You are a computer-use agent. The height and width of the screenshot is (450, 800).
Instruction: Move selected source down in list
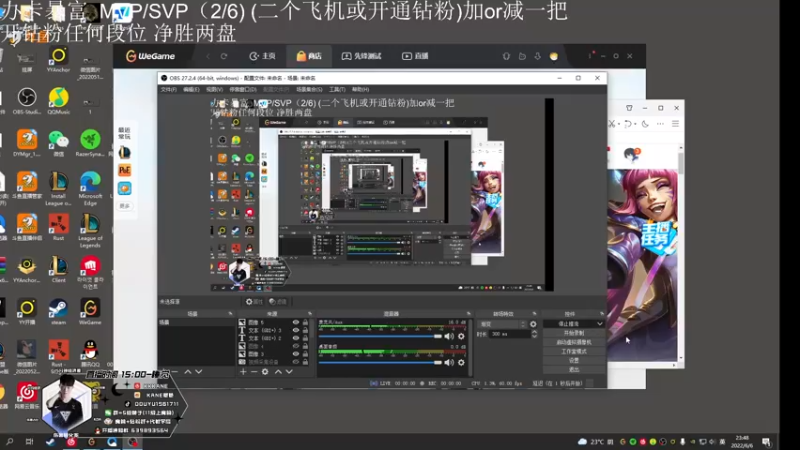[289, 372]
